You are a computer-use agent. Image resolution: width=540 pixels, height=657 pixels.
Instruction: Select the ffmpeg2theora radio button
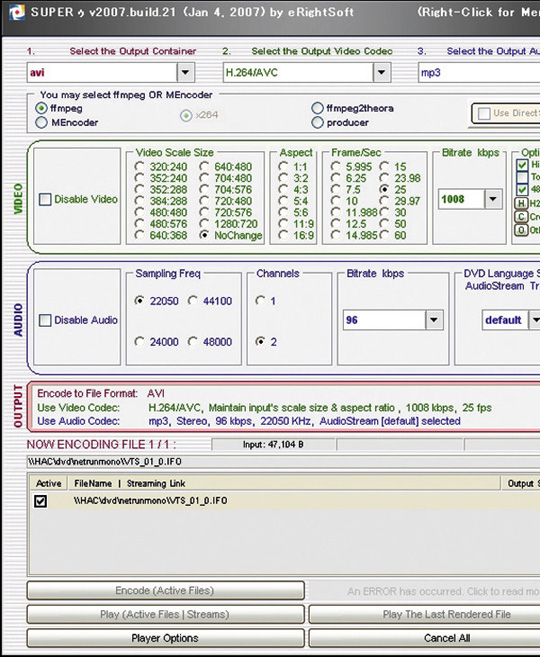pos(318,108)
